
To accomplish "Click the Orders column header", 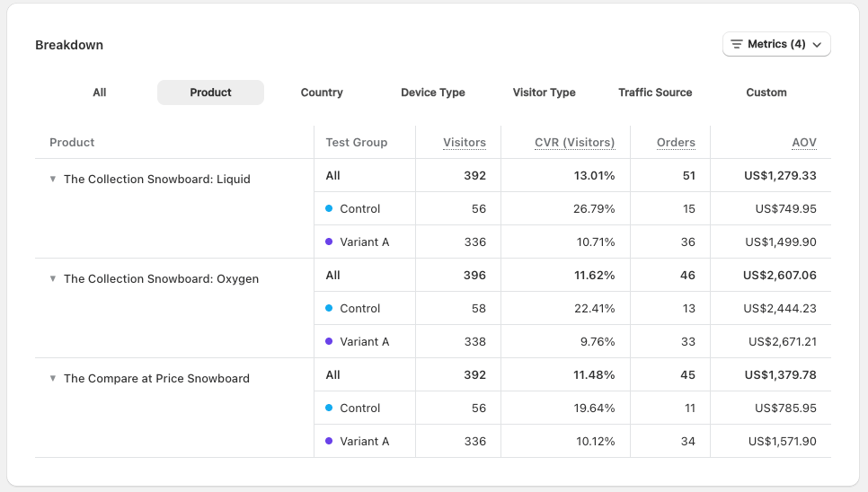I will pyautogui.click(x=676, y=143).
